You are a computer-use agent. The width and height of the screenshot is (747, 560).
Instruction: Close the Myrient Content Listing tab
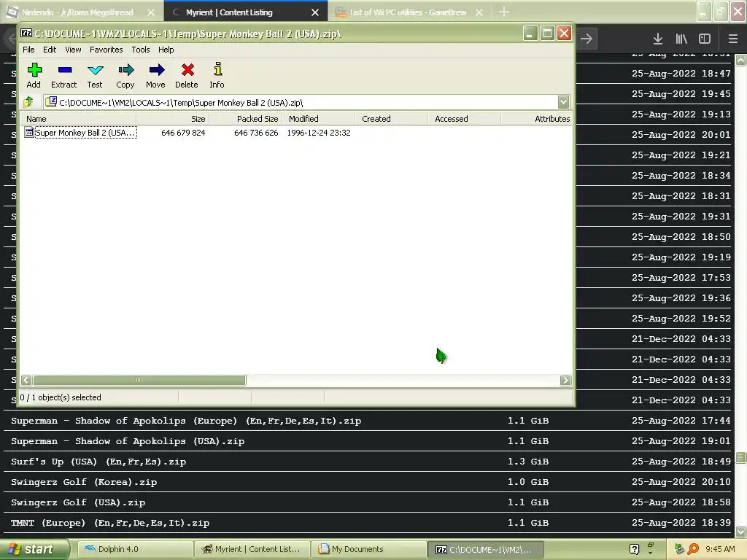click(x=315, y=12)
